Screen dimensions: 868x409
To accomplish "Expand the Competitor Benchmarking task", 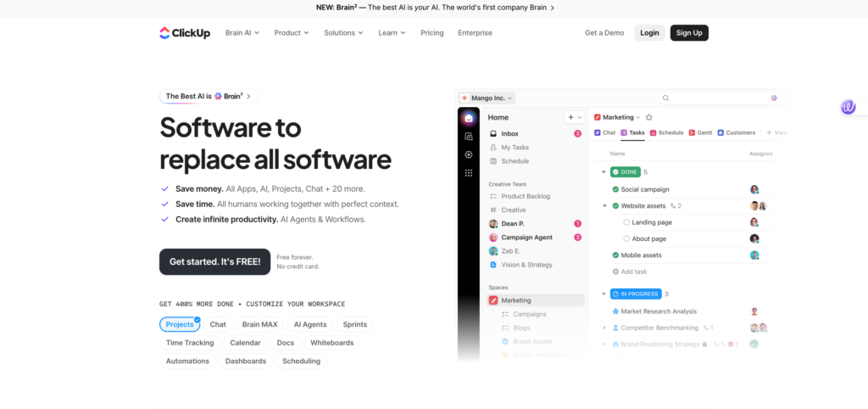I will 604,328.
